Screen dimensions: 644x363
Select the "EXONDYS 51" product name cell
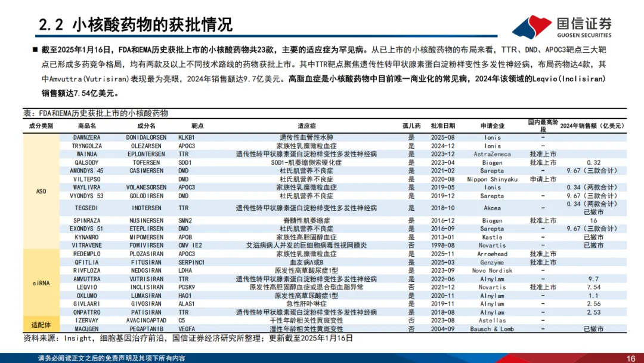coord(86,229)
